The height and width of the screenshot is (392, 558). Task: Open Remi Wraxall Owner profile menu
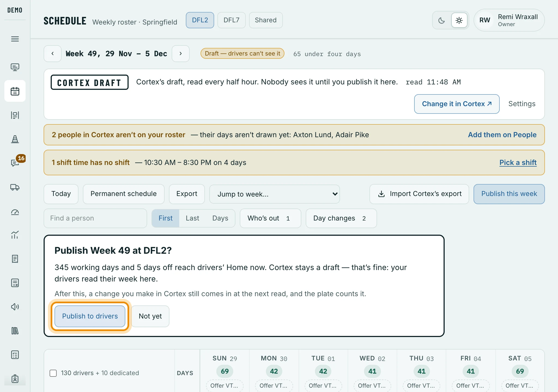click(x=509, y=20)
